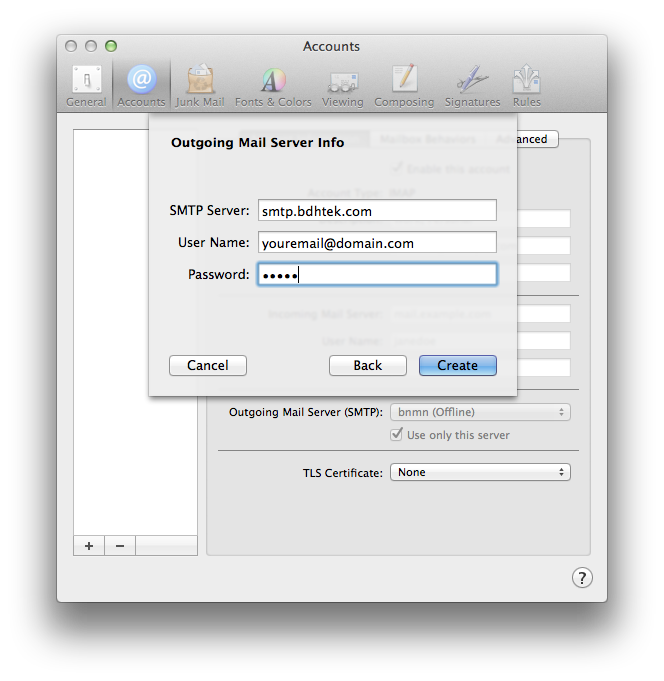
Task: Open Fonts & Colors preferences
Action: point(273,86)
